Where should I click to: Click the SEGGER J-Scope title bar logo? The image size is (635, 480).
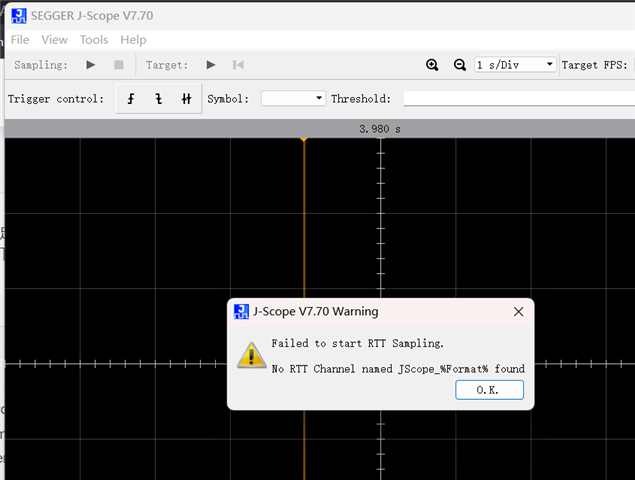(x=19, y=16)
